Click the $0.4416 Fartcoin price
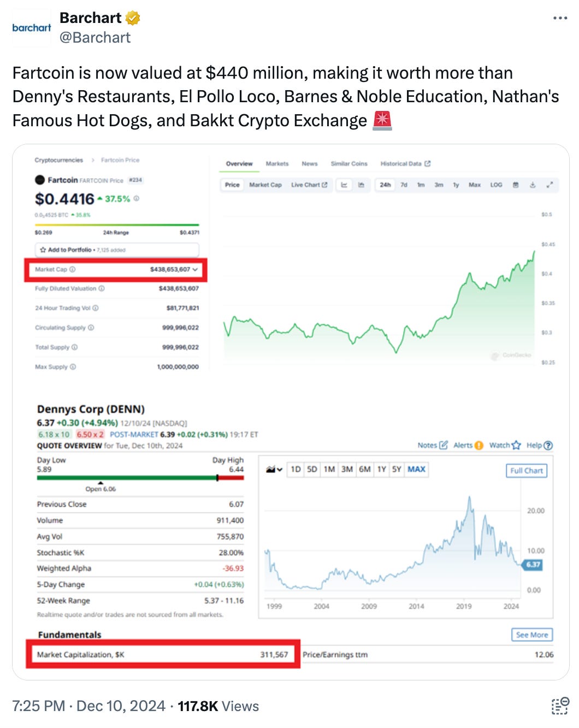The width and height of the screenshot is (579, 728). [64, 199]
